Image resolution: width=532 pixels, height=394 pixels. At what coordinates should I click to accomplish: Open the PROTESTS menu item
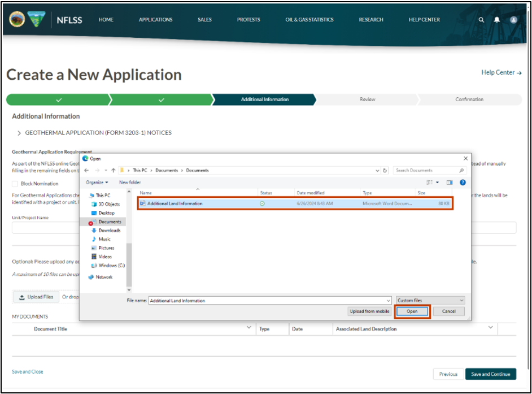pos(248,20)
